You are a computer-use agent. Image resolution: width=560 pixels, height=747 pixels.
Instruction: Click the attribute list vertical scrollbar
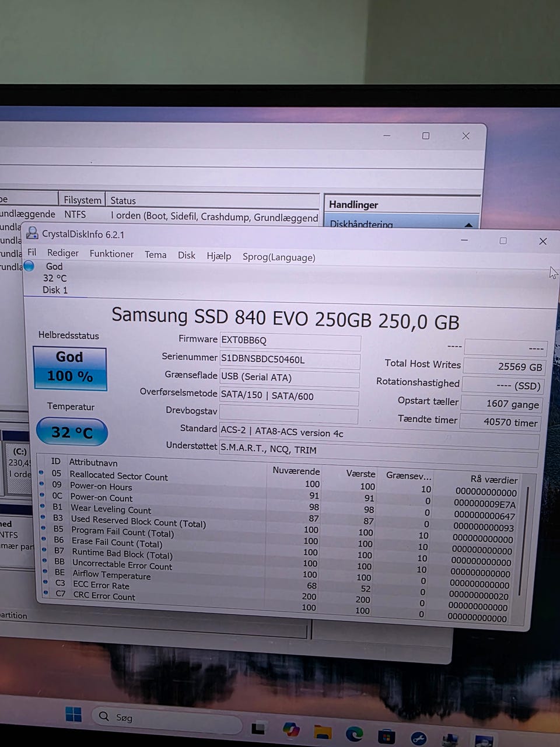point(523,542)
